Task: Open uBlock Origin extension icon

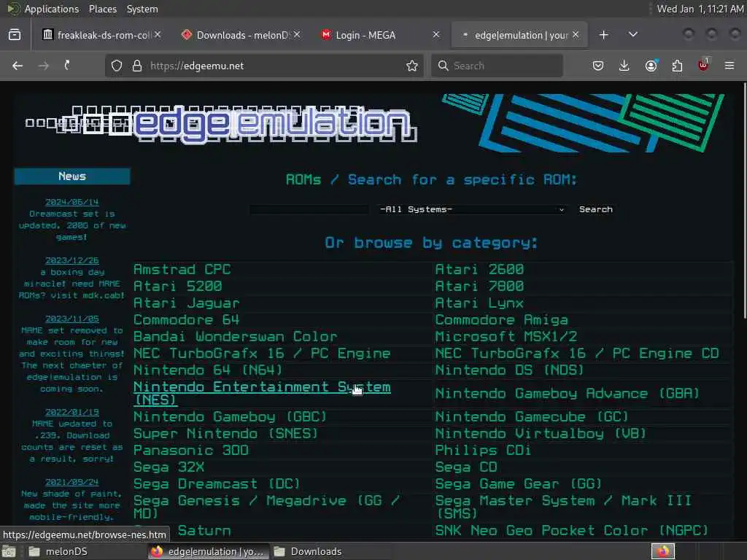Action: coord(703,65)
